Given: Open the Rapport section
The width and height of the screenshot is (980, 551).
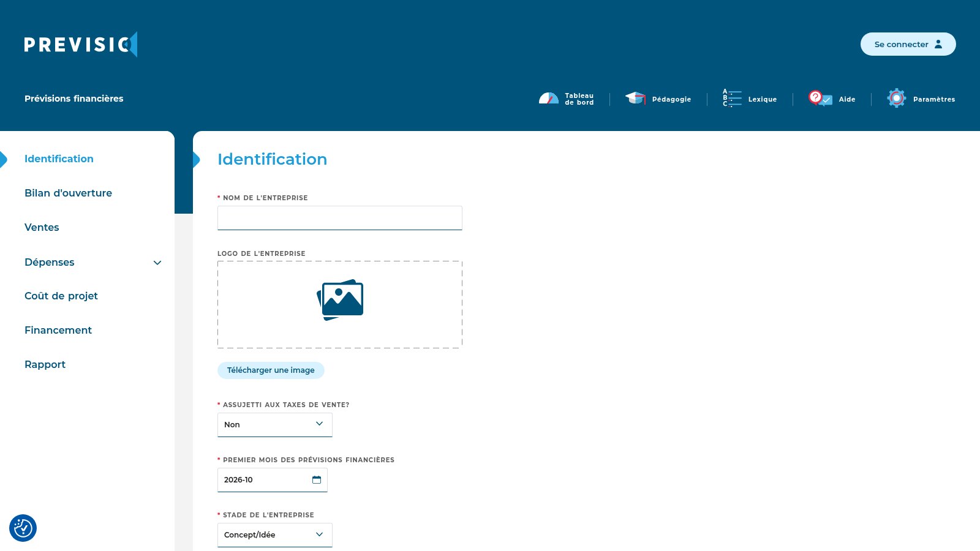Looking at the screenshot, I should tap(45, 364).
